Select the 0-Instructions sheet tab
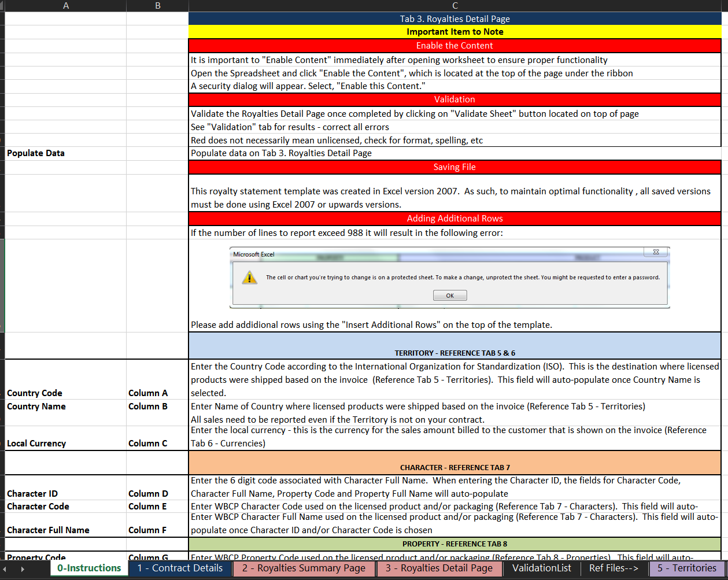 [x=89, y=568]
